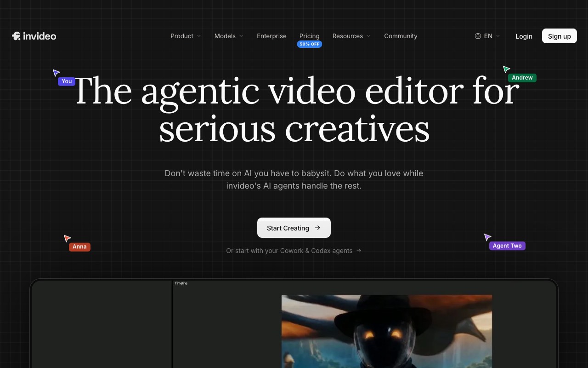Click the invideo logo
588x368 pixels.
(x=34, y=36)
